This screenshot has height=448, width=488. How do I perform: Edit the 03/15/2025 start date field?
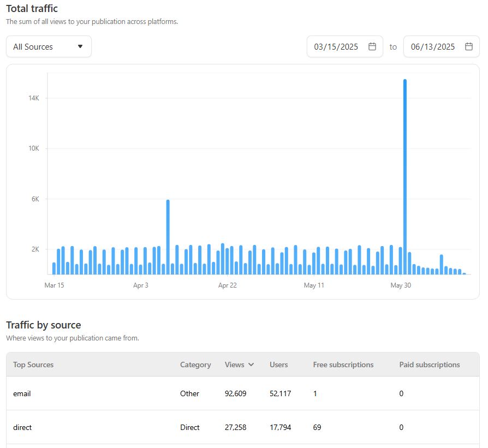click(x=336, y=47)
